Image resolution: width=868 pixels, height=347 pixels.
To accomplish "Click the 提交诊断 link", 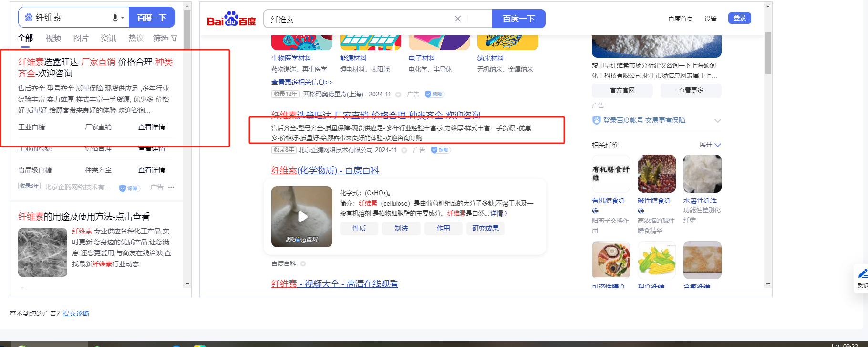I will pos(76,314).
